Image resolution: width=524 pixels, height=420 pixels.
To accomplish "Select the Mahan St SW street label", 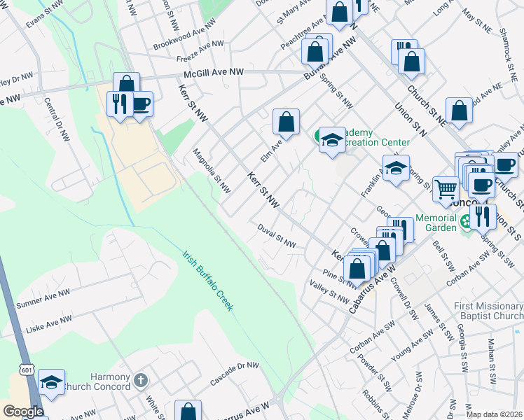I will click(x=492, y=361).
